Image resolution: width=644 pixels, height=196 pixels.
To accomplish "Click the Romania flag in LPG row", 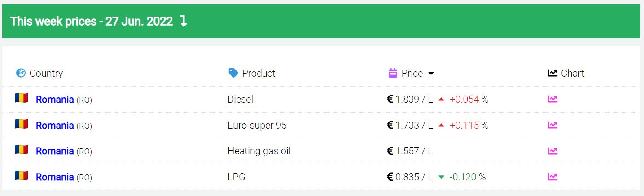I will coord(21,176).
